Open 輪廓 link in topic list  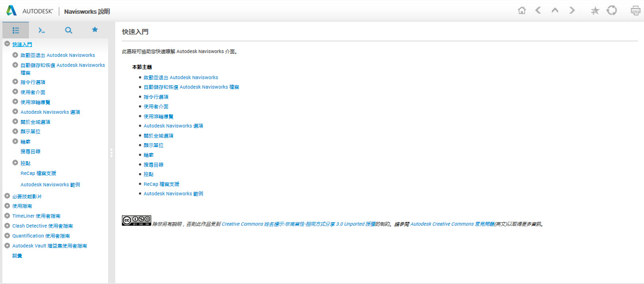pyautogui.click(x=148, y=155)
